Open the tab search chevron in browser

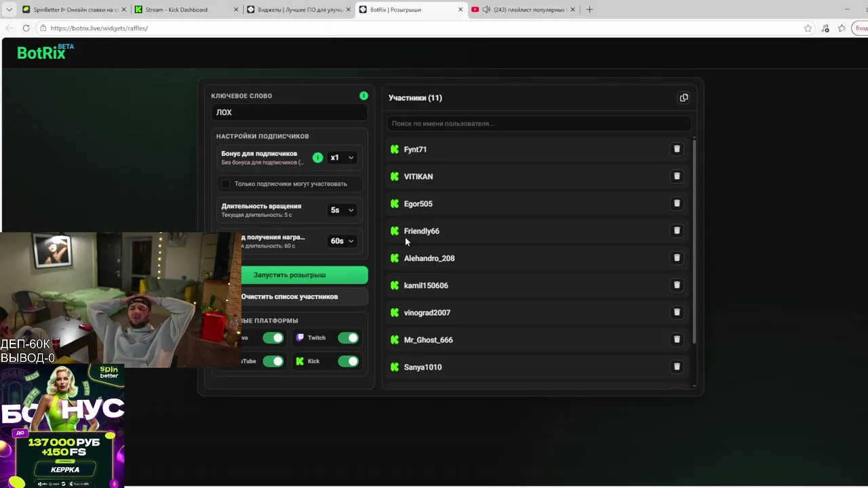(x=9, y=9)
